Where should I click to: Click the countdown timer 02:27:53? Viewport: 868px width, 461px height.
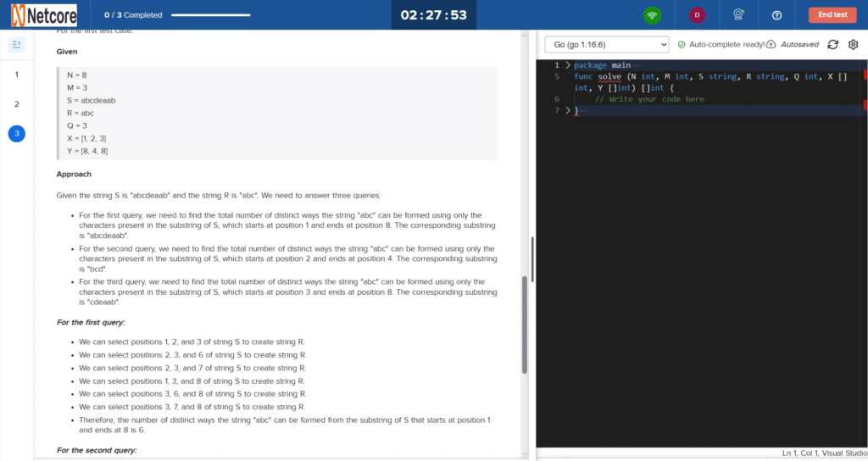click(x=434, y=15)
